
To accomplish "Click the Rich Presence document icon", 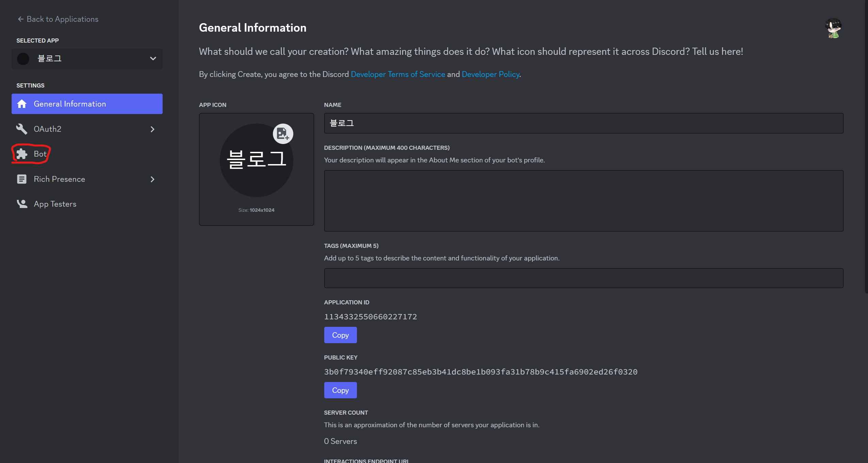I will point(22,179).
